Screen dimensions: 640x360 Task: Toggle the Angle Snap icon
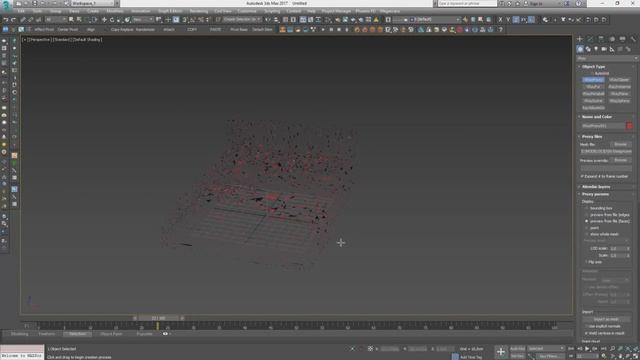(193, 20)
